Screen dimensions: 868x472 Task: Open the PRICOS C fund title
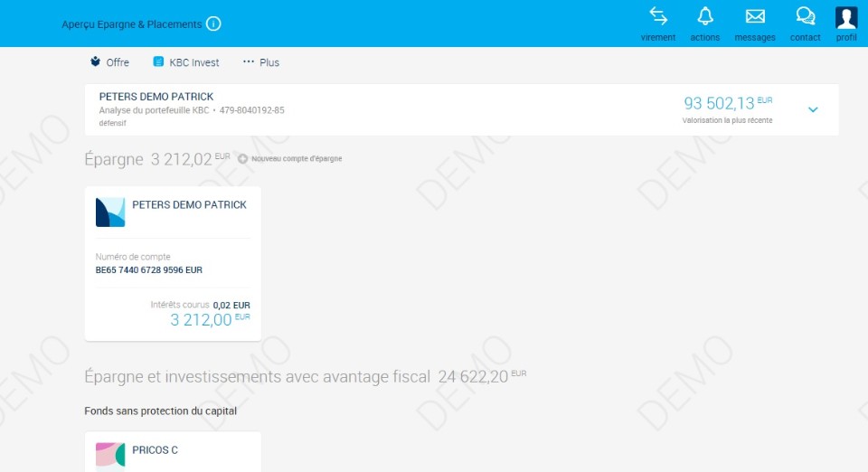155,450
